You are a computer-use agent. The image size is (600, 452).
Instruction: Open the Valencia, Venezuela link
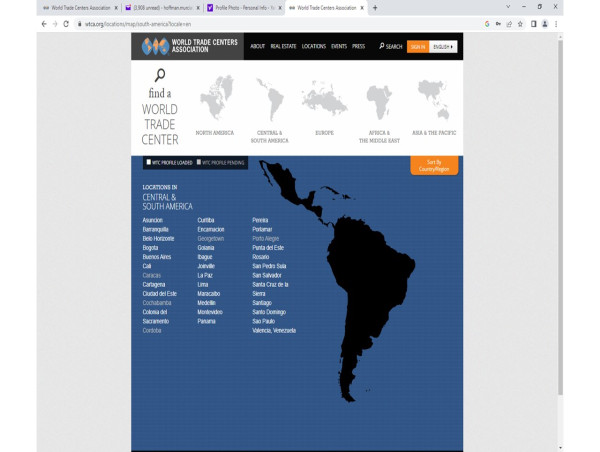point(274,330)
